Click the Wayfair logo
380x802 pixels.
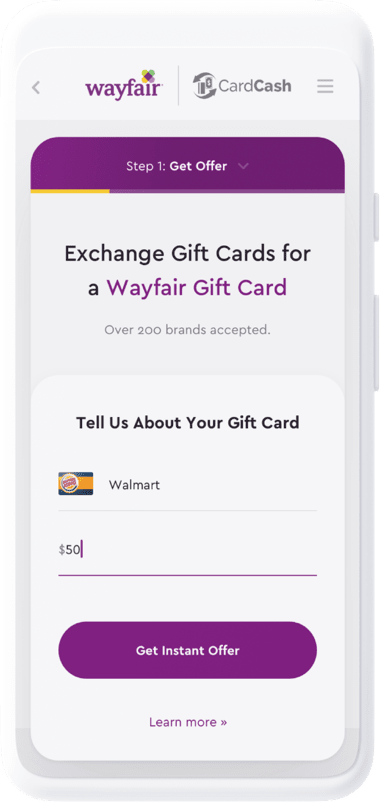click(x=124, y=85)
